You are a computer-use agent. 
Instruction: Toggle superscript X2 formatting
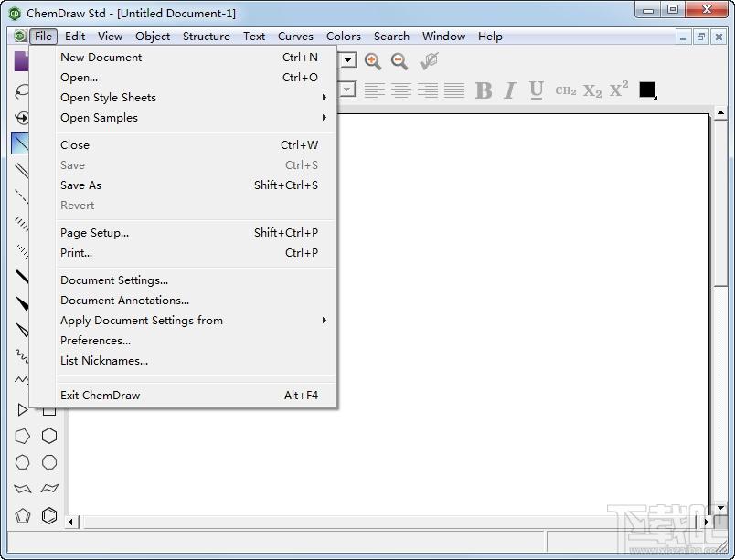tap(619, 89)
